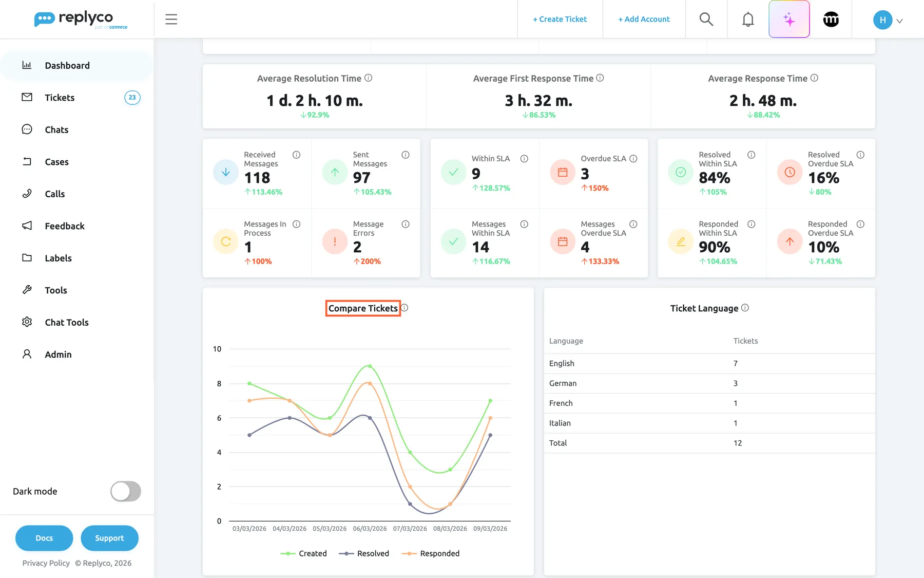This screenshot has height=578, width=924.
Task: Go to Admin in the sidebar
Action: click(77, 355)
